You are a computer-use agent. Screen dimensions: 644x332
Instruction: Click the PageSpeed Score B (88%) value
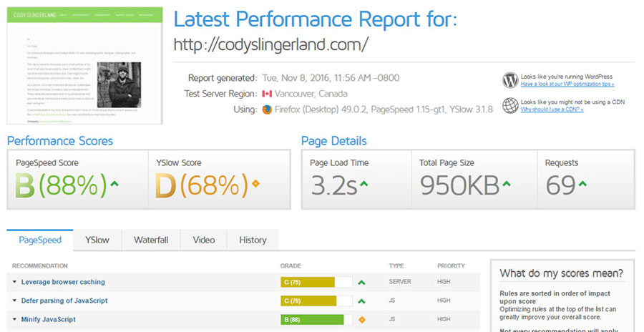coord(61,185)
